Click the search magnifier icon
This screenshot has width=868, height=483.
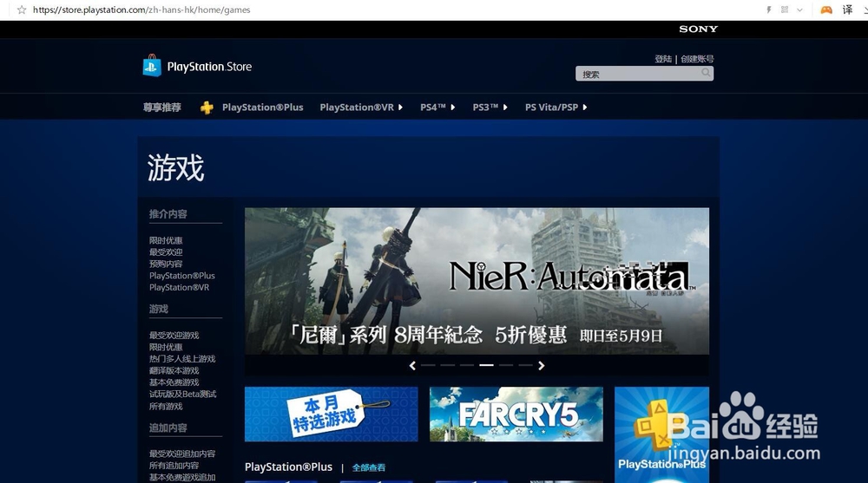[706, 73]
